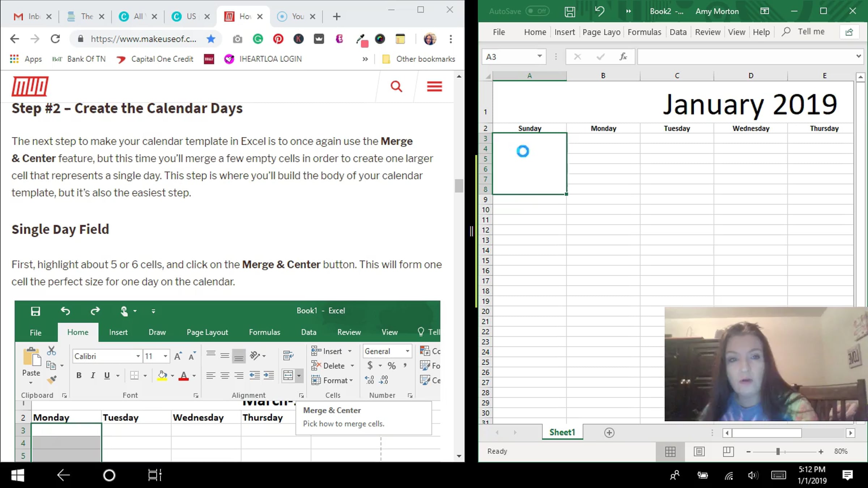Click the Undo arrow in Excel
The height and width of the screenshot is (488, 868).
[x=599, y=11]
